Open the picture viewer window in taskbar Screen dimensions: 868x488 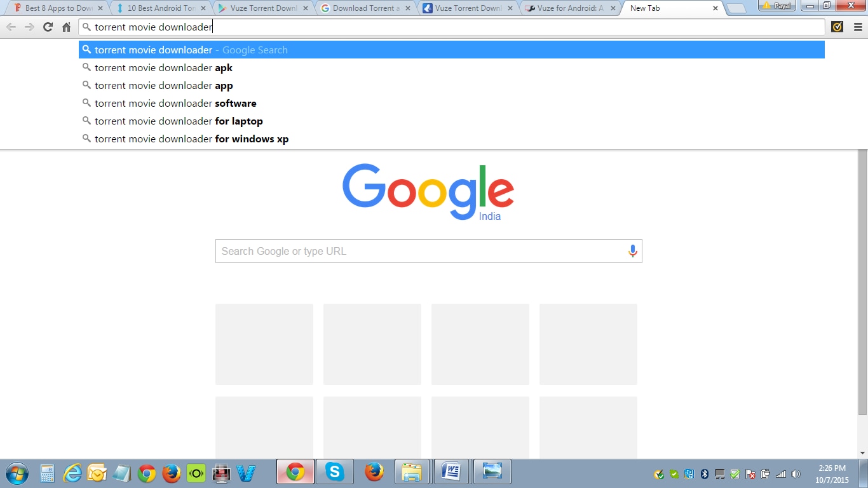pyautogui.click(x=492, y=472)
